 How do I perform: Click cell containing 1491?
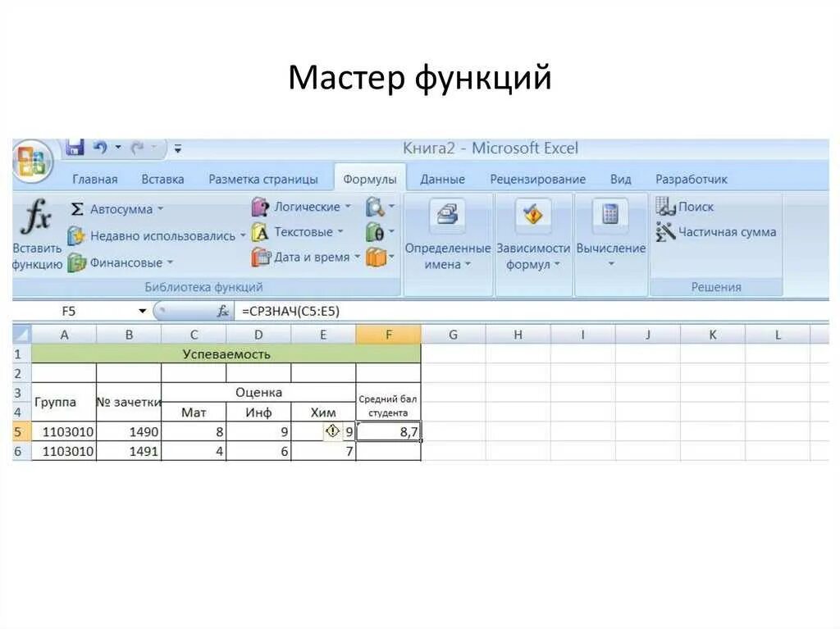coord(129,451)
